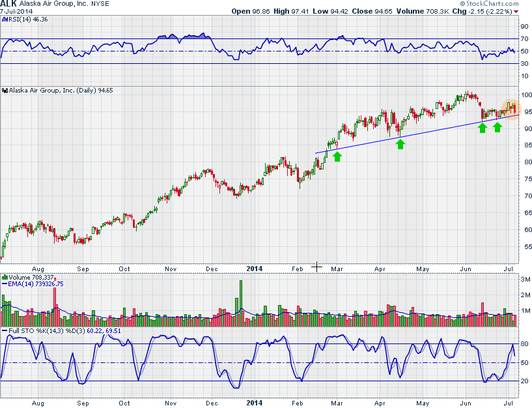Click the 3M label on the volume axis
This screenshot has width=532, height=408.
click(525, 280)
